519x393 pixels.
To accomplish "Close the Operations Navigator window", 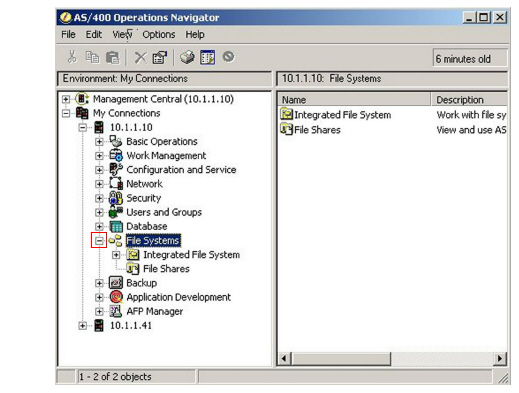I will click(x=500, y=17).
